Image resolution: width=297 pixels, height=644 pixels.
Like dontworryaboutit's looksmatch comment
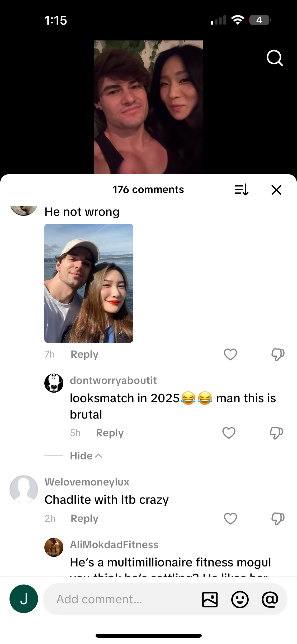[229, 433]
